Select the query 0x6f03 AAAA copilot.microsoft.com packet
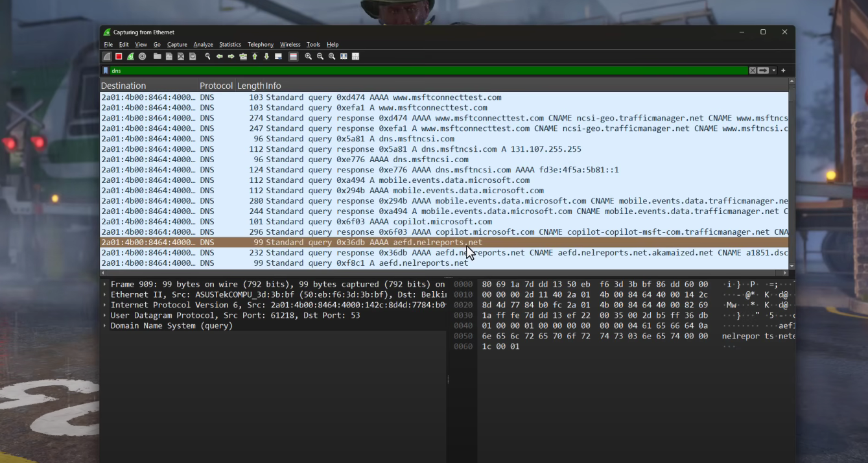Screen dimensions: 868x463 click(x=444, y=222)
